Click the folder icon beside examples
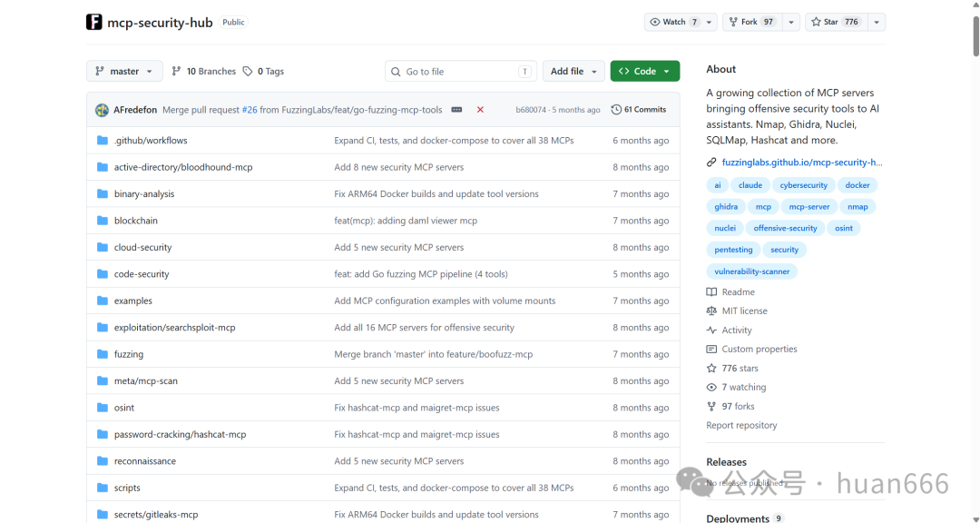 (103, 301)
